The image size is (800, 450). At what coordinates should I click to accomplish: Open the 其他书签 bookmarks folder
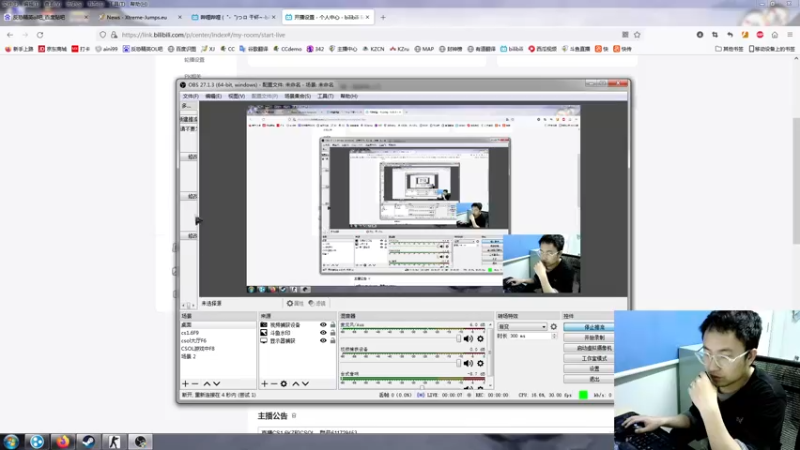[x=729, y=49]
